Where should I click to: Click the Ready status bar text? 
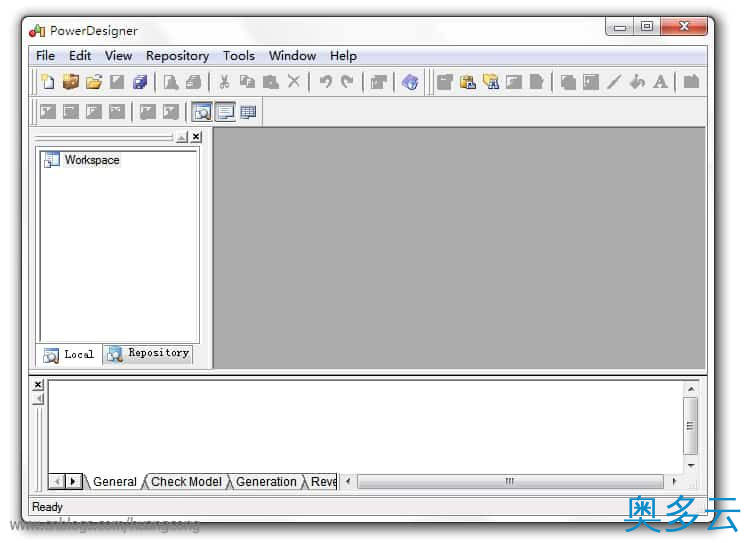(x=47, y=507)
